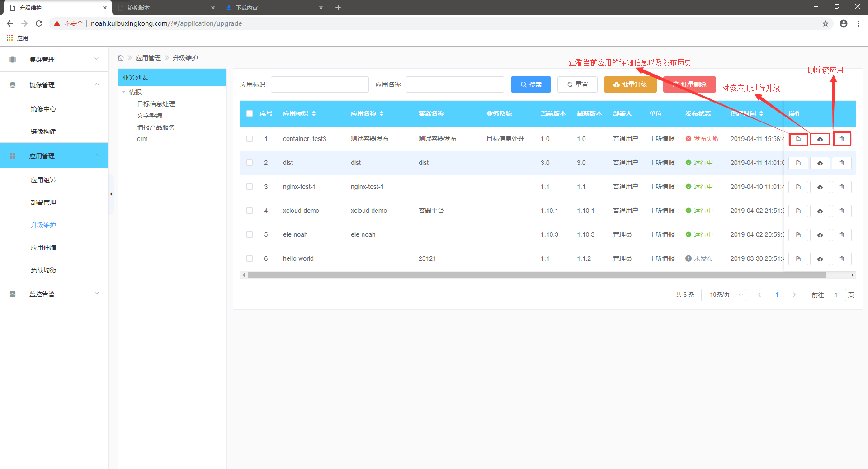Viewport: 868px width, 469px height.
Task: Switch to the 镜像版本 browser tab
Action: [x=163, y=8]
